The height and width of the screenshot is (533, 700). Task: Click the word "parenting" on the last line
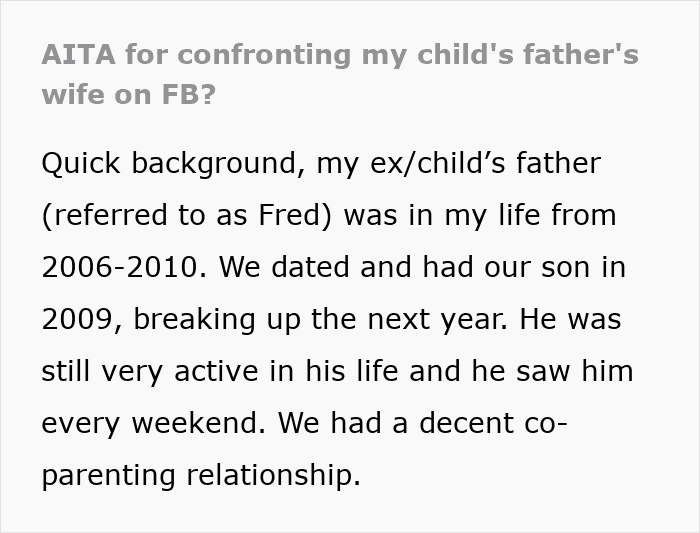(x=109, y=476)
